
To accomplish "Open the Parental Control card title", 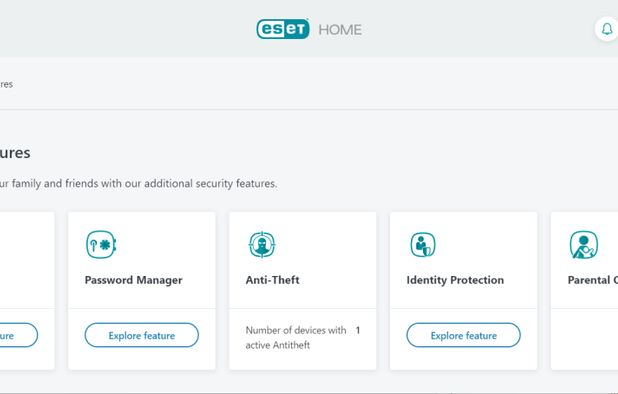I will tap(593, 280).
